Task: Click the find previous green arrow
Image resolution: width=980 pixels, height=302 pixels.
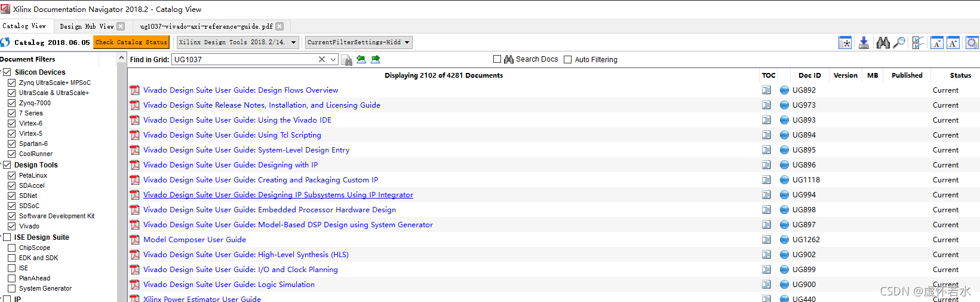Action: click(361, 59)
